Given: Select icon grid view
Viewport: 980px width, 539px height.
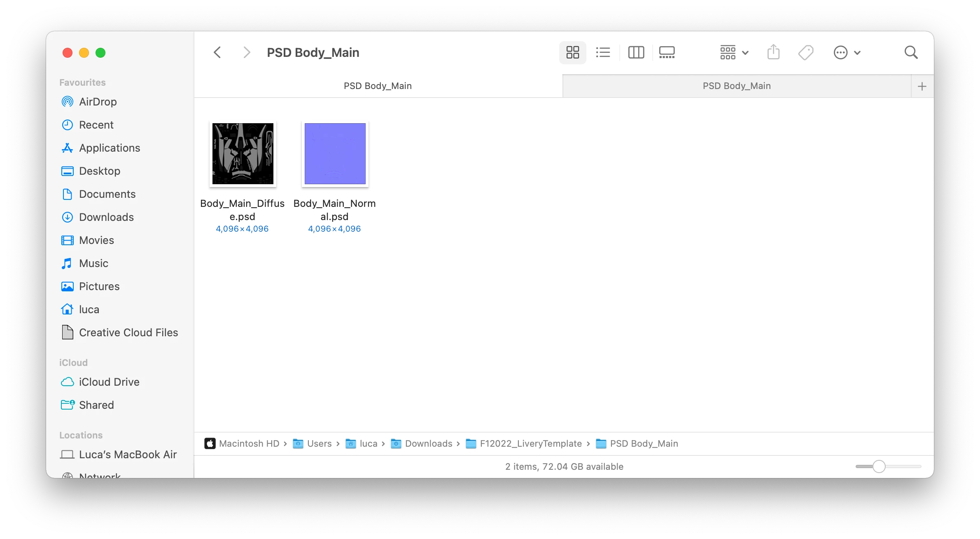Looking at the screenshot, I should pos(572,52).
